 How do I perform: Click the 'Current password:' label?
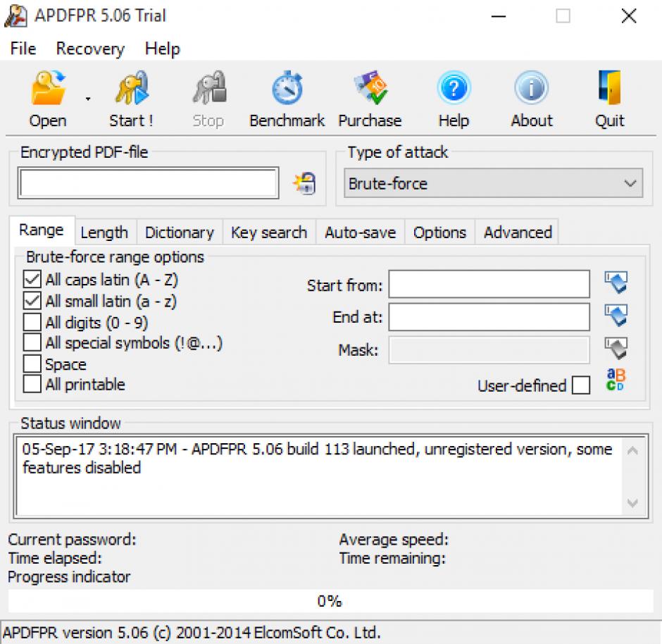[x=73, y=539]
